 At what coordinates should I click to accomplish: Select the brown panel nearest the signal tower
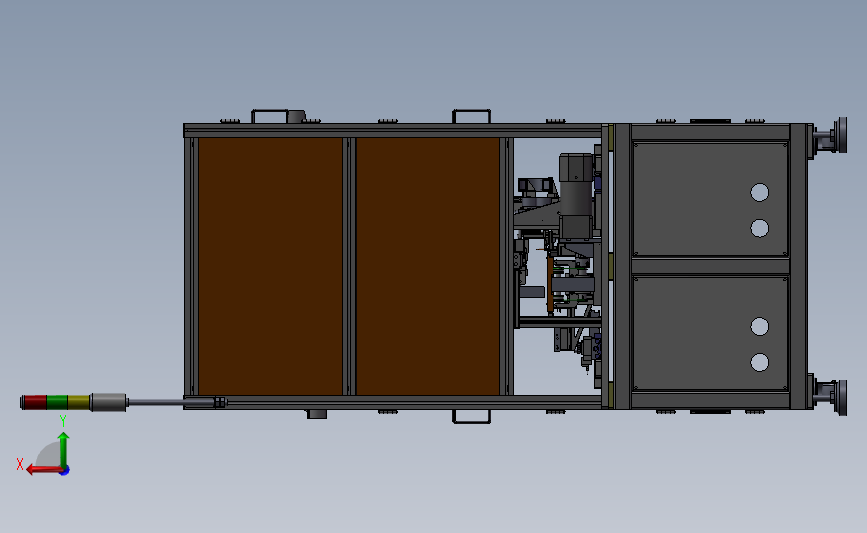[x=270, y=266]
